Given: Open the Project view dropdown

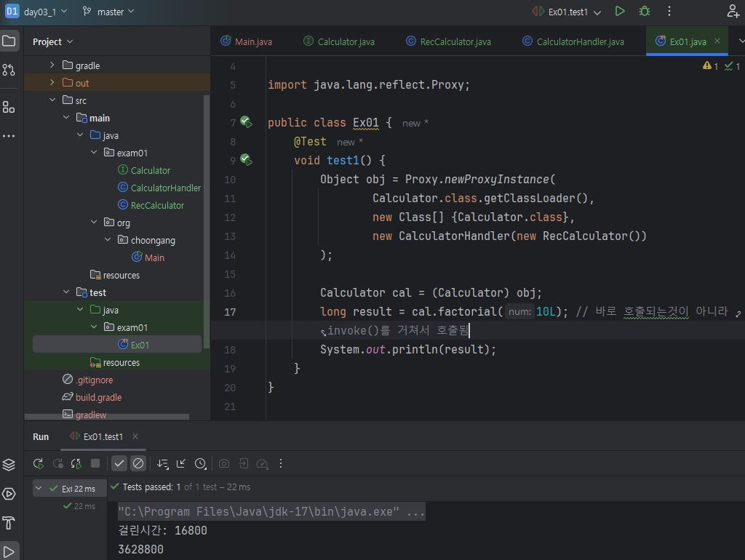Looking at the screenshot, I should coord(52,41).
